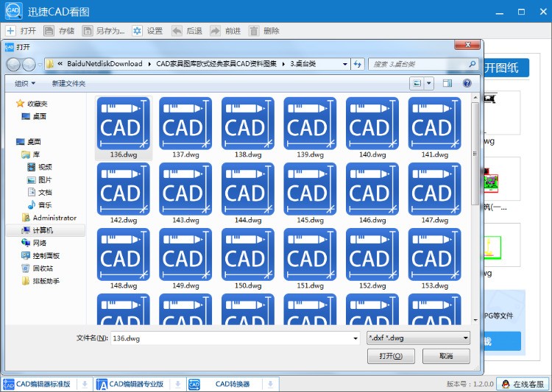Screen dimensions: 552x392
Task: Click CAD编辑器标准版 link in bottom bar
Action: click(x=43, y=384)
